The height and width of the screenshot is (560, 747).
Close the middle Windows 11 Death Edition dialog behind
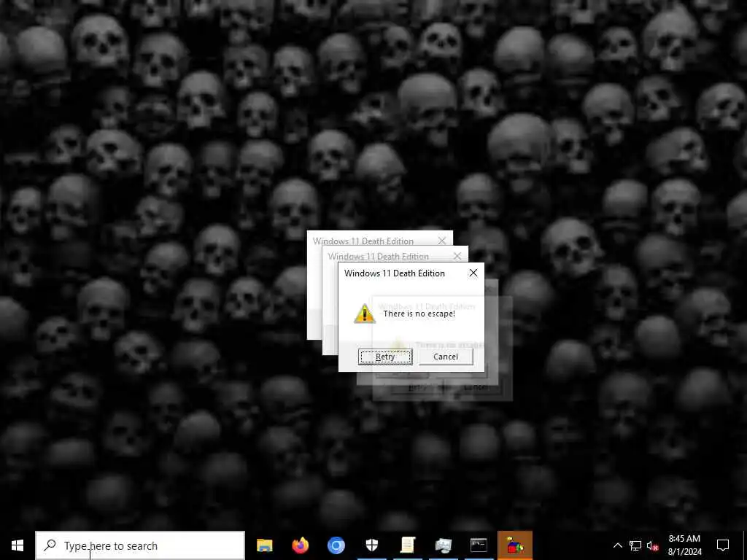[457, 256]
